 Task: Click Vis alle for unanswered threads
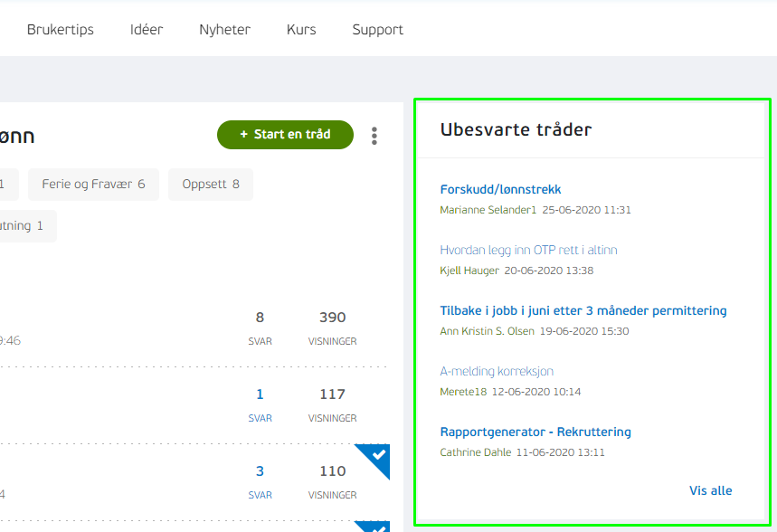pos(710,491)
